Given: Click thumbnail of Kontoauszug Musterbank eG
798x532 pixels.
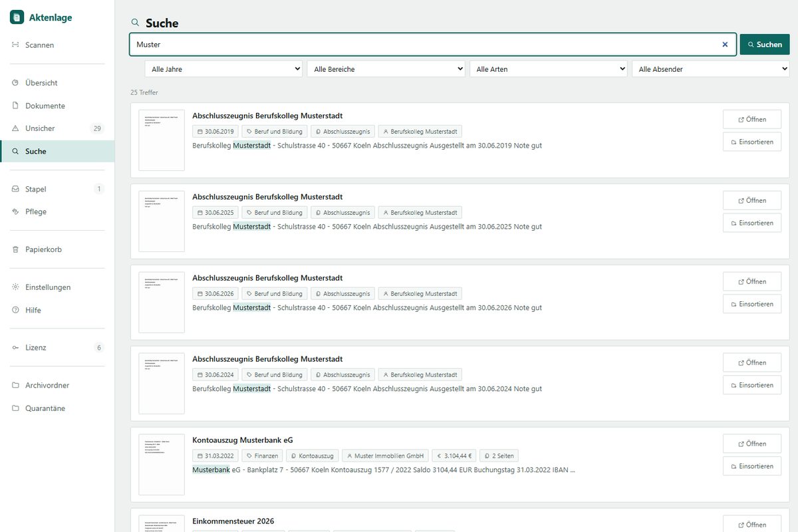Looking at the screenshot, I should (162, 465).
